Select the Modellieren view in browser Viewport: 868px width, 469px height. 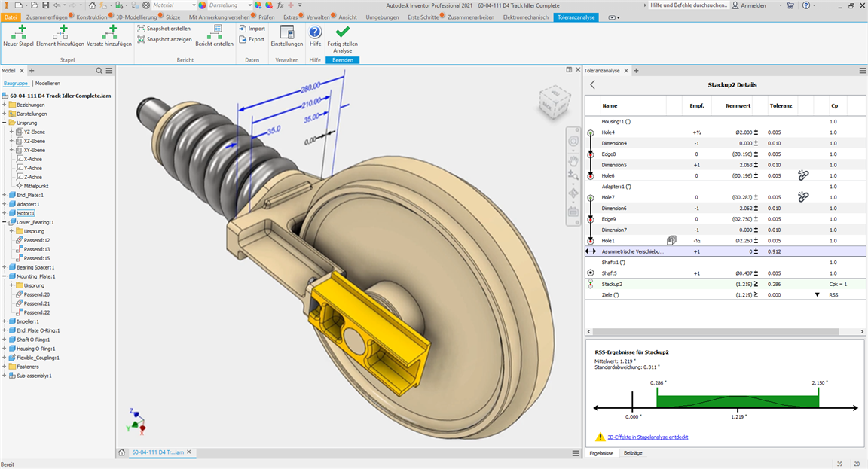[x=47, y=84]
